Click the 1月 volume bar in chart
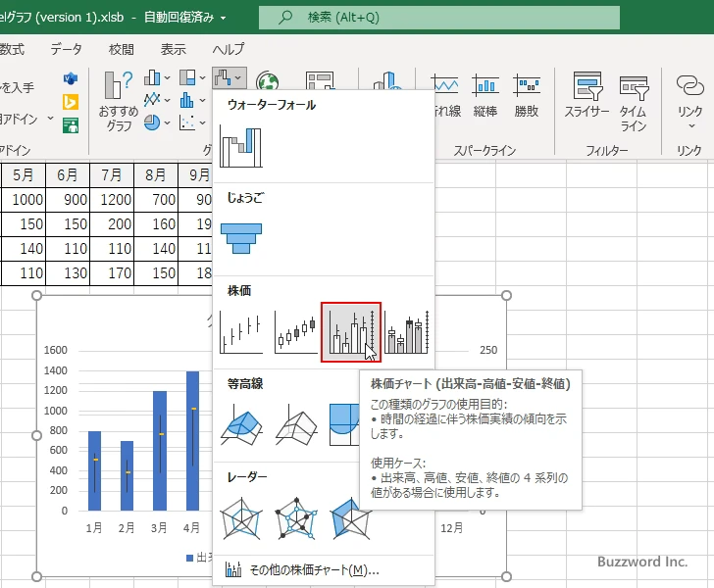This screenshot has height=588, width=714. pos(94,470)
